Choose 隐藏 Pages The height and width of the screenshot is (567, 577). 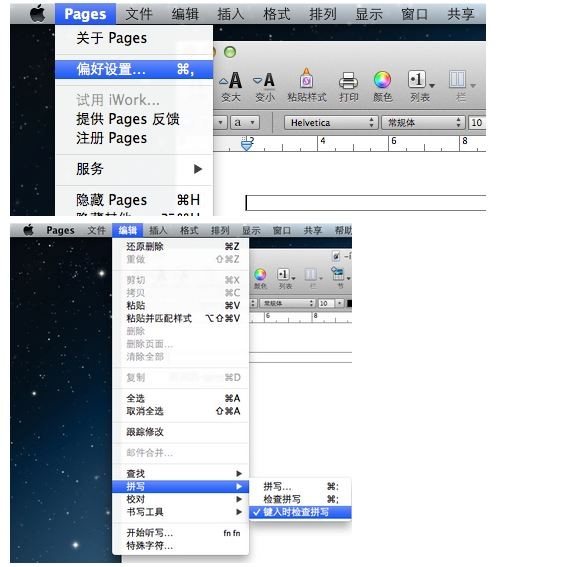coord(134,200)
